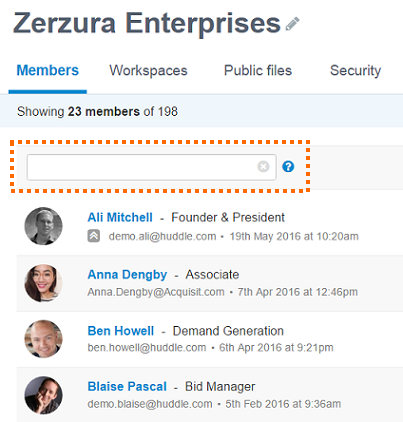Click the Zerzura Enterprises company title
The width and height of the screenshot is (403, 422).
coord(147,23)
